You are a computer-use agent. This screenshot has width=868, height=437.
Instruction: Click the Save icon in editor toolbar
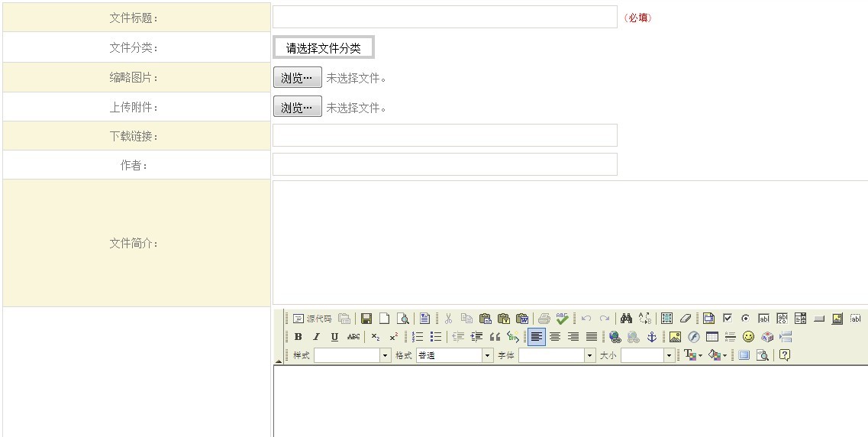tap(366, 319)
